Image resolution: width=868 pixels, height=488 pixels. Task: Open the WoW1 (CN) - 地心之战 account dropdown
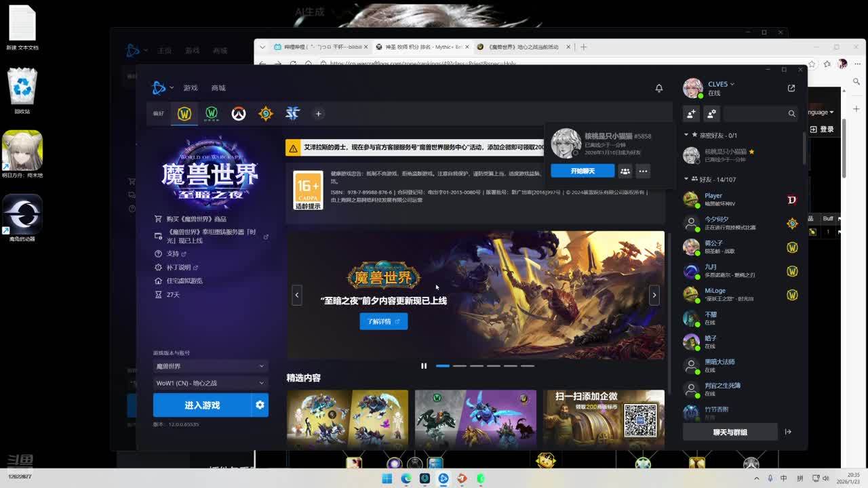(x=210, y=383)
